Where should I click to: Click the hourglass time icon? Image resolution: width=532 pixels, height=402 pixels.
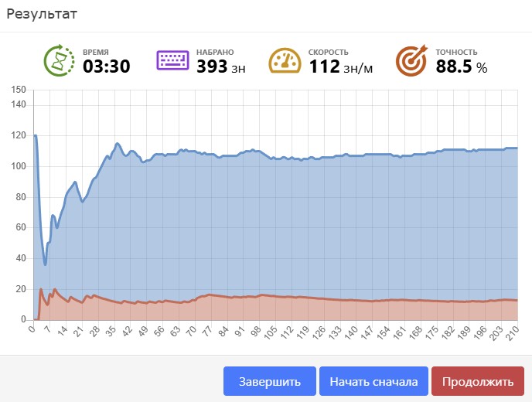point(58,60)
